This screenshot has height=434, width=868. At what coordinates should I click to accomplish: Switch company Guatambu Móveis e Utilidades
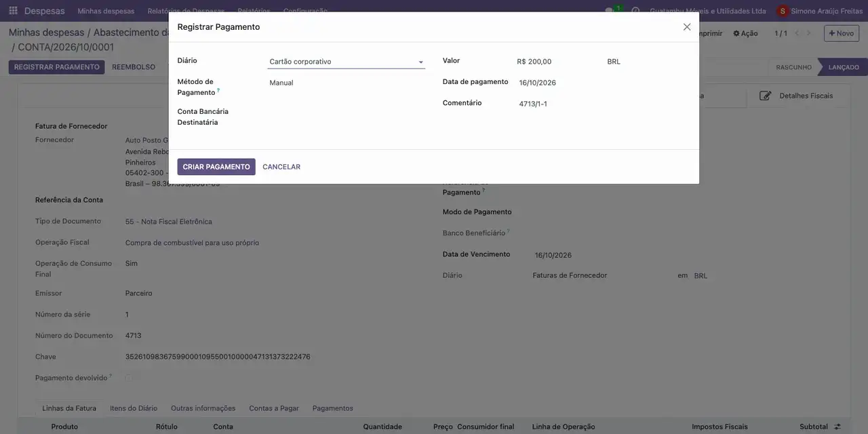708,11
